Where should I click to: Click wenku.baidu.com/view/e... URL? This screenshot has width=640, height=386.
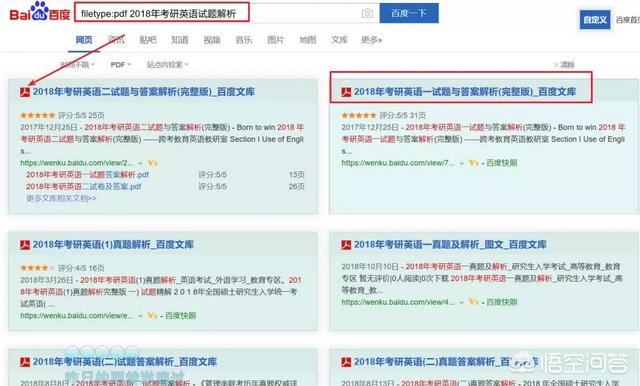77,316
